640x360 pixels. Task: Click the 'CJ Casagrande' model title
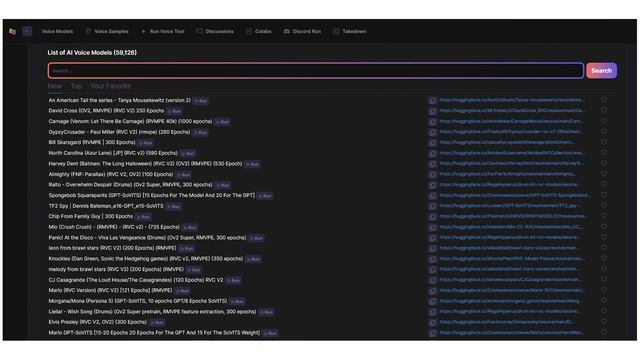coord(136,280)
